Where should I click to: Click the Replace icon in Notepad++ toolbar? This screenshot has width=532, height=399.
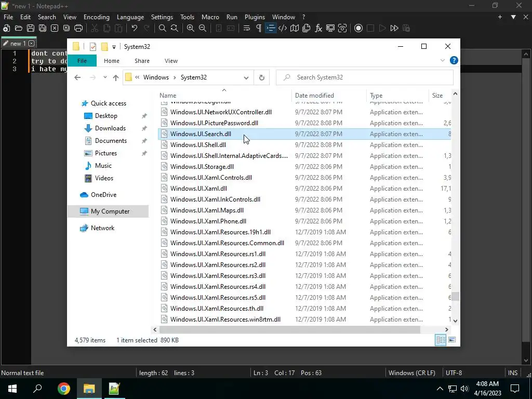[175, 28]
